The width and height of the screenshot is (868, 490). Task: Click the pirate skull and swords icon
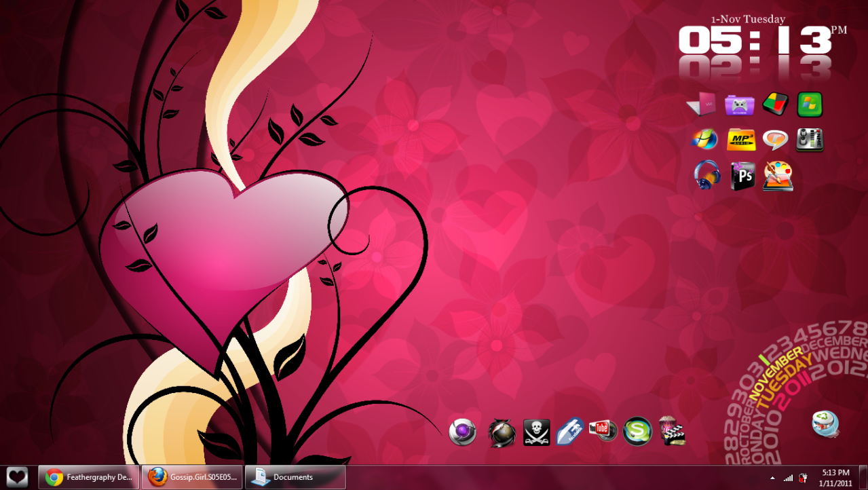536,432
